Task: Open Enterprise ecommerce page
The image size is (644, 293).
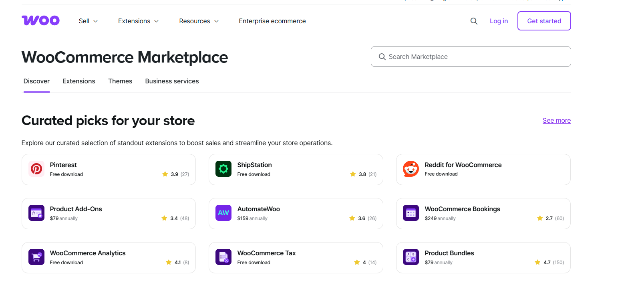Action: 272,21
